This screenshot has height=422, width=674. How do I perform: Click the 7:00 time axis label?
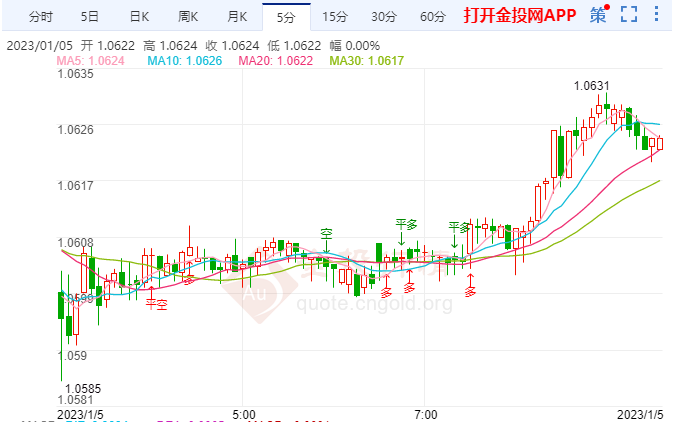[x=426, y=415]
